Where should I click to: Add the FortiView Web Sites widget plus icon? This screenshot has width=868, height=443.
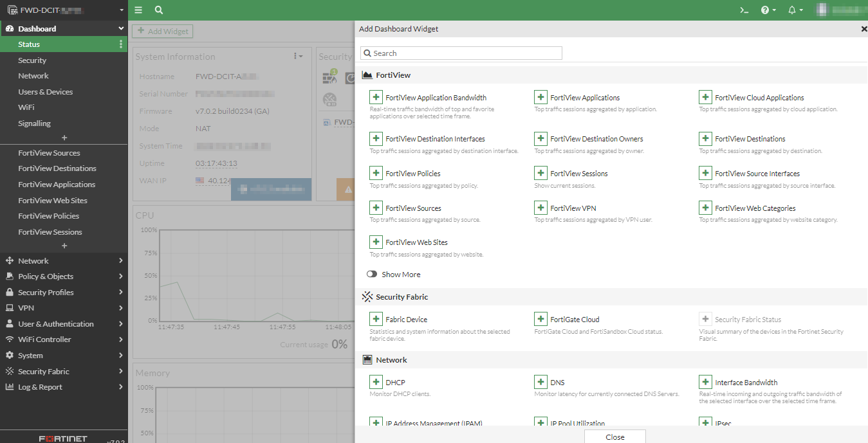[x=376, y=242]
